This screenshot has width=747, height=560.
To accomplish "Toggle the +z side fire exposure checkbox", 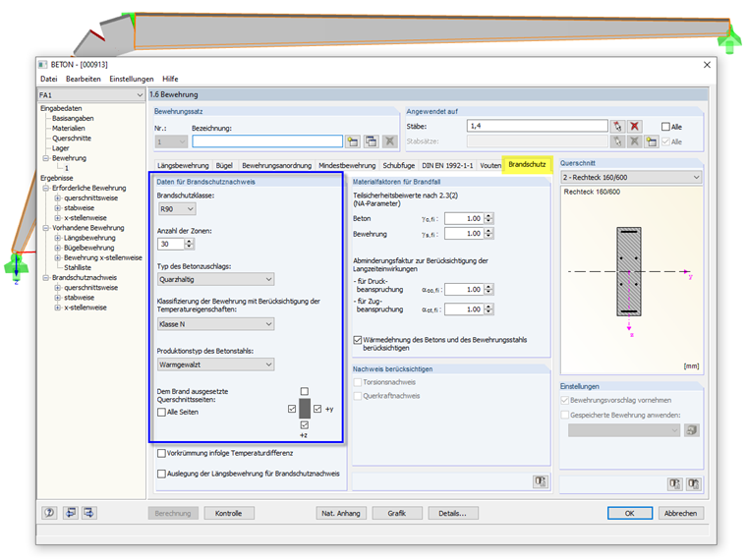I will [305, 424].
